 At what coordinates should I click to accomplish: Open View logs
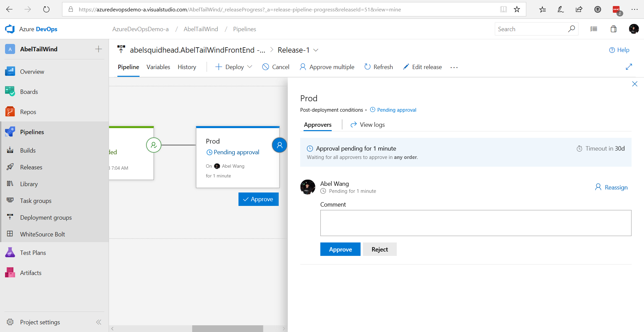tap(368, 125)
